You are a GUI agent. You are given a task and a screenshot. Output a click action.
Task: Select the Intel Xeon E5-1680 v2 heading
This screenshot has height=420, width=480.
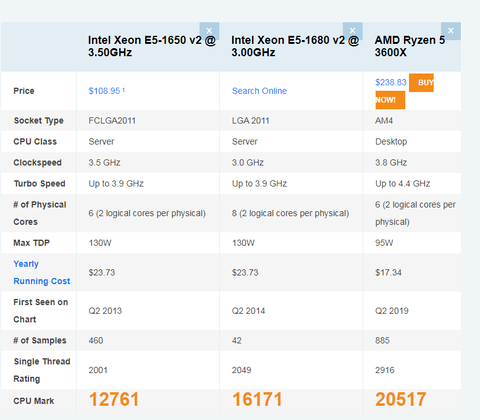coord(295,46)
